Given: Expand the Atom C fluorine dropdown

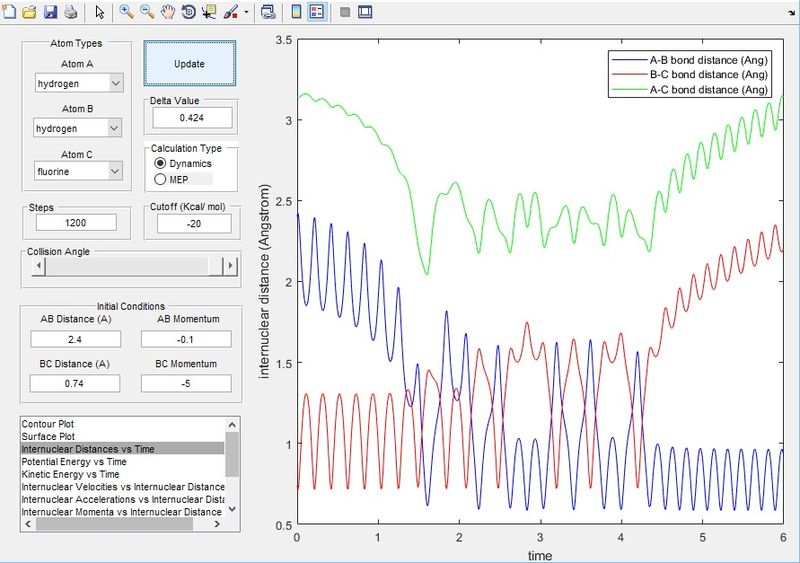Looking at the screenshot, I should 78,172.
